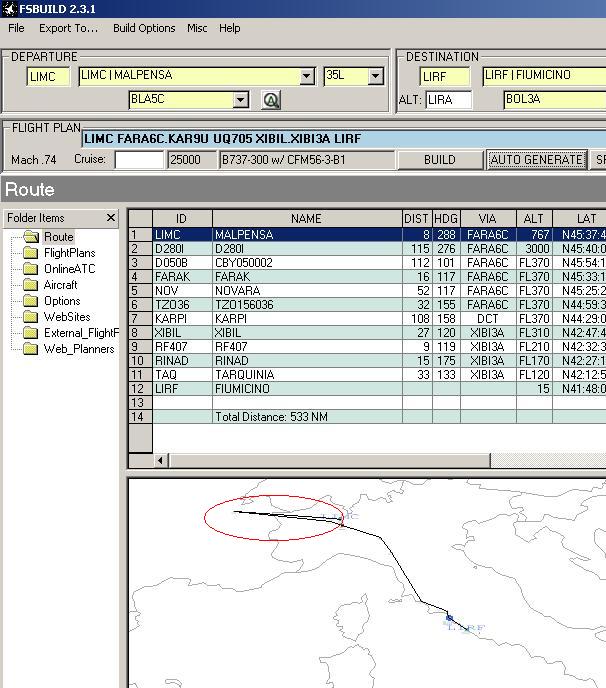Open the Route folder icon
Screen dimensions: 606x688
coord(31,237)
